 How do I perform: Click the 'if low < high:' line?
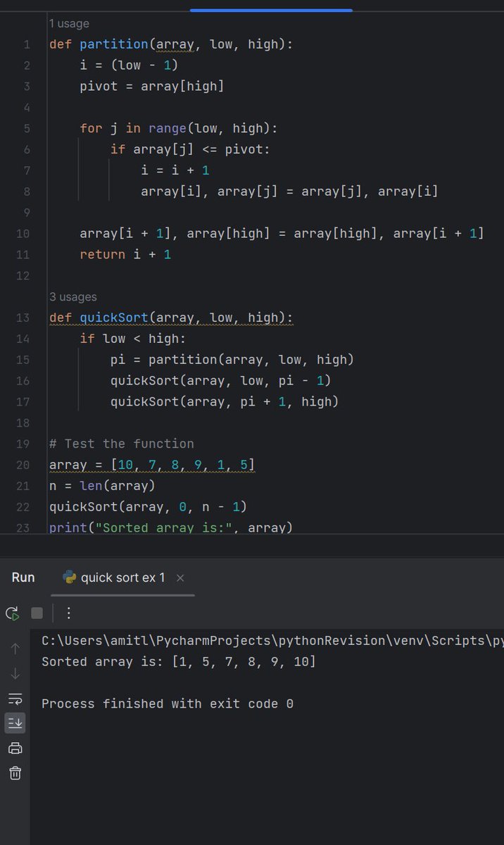pos(133,339)
